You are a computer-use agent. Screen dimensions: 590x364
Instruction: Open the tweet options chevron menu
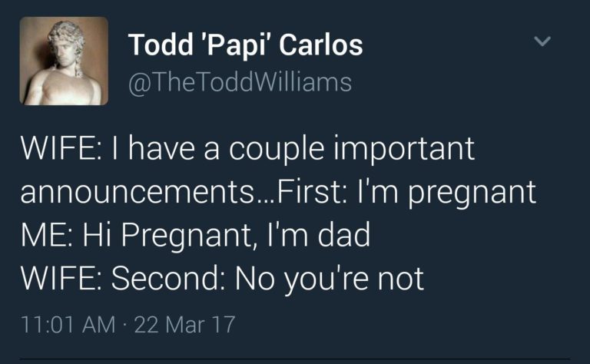click(x=542, y=41)
